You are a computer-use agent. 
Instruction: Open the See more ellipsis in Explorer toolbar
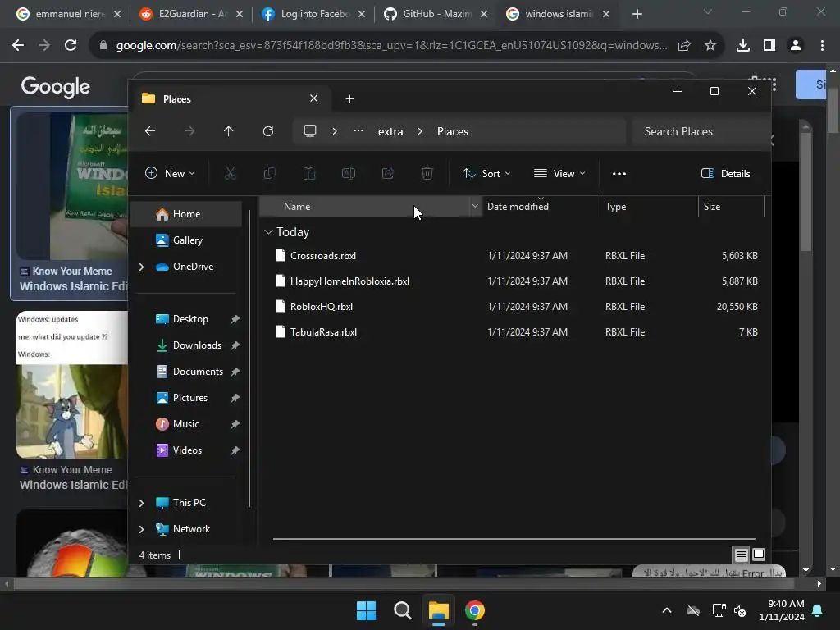coord(619,174)
